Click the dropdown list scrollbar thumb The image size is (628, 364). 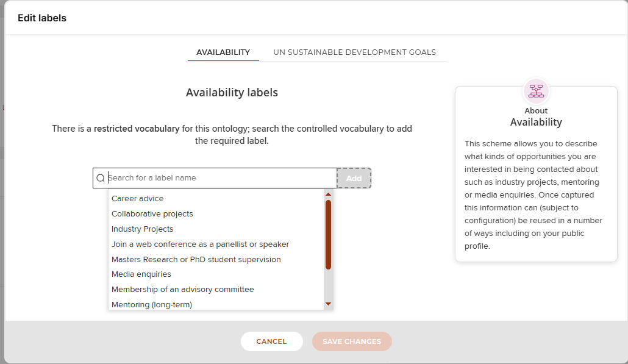point(328,235)
